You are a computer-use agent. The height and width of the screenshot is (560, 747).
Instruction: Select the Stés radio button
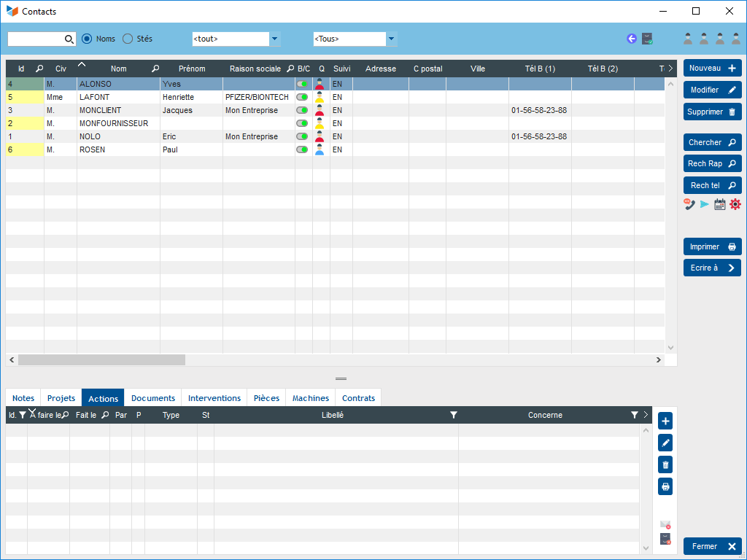[128, 39]
